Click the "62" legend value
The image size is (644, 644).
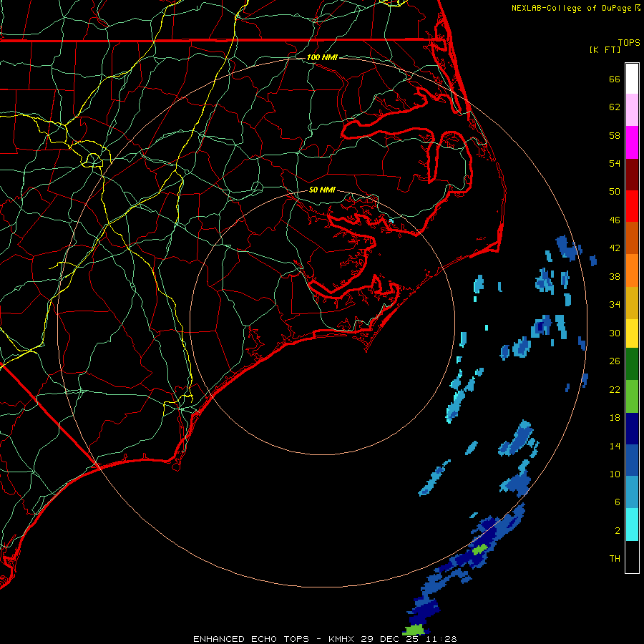(x=615, y=107)
